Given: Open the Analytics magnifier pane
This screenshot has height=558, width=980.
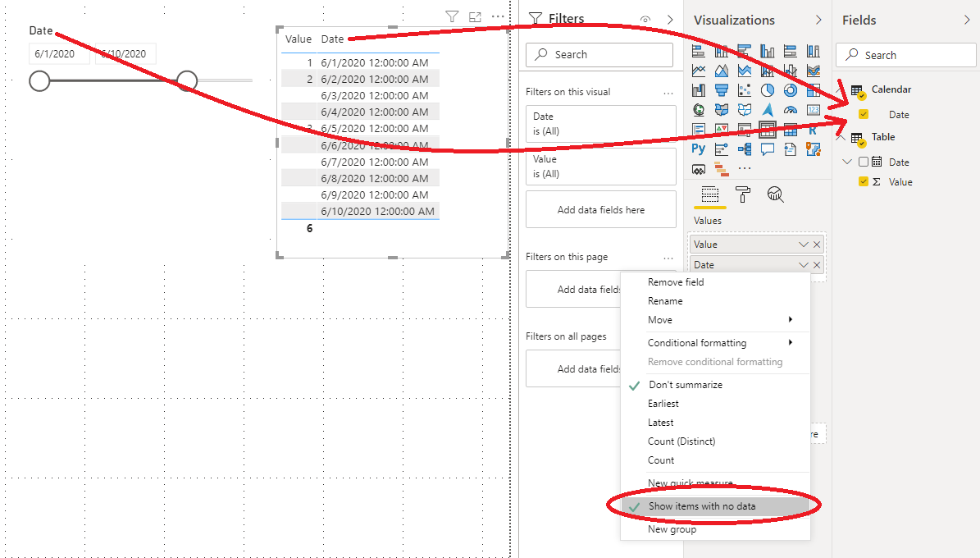Looking at the screenshot, I should point(775,194).
